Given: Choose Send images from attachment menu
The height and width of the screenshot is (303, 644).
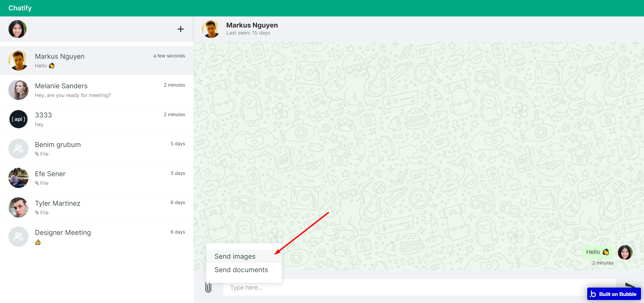Looking at the screenshot, I should click(x=244, y=256).
